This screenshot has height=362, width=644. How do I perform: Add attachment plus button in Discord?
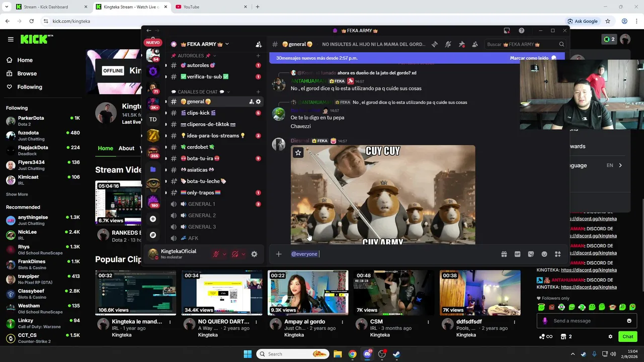pyautogui.click(x=279, y=254)
